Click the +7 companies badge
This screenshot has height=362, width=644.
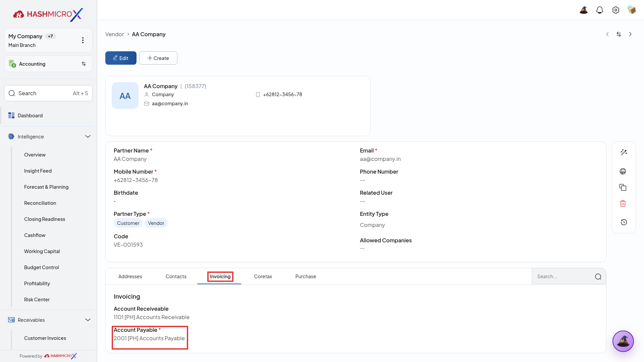pyautogui.click(x=50, y=36)
